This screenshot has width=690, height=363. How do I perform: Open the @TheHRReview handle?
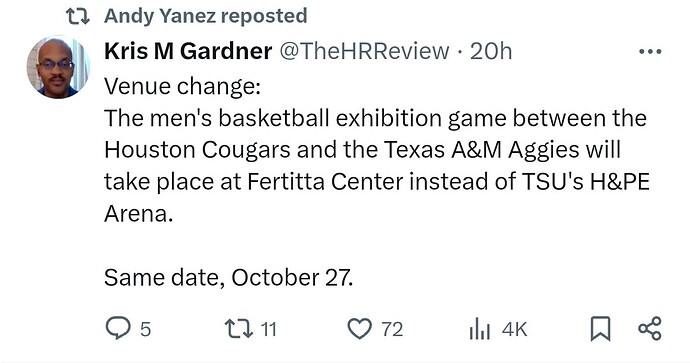pos(364,51)
